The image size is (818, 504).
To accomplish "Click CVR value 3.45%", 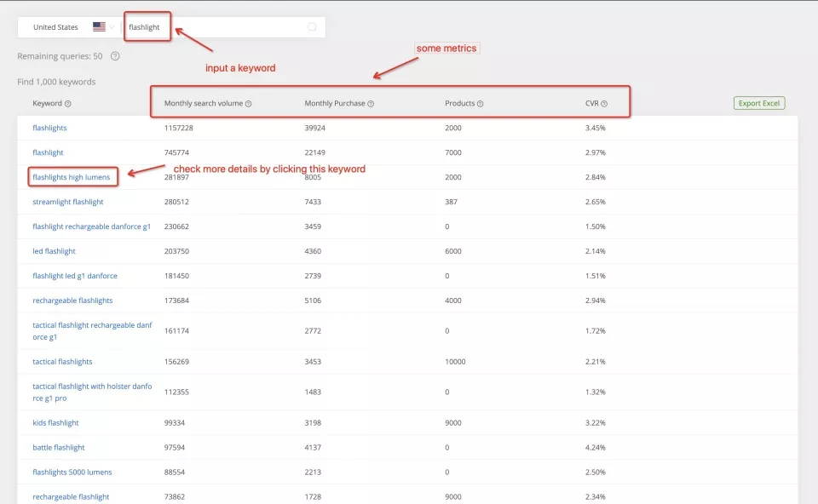I will coord(596,128).
